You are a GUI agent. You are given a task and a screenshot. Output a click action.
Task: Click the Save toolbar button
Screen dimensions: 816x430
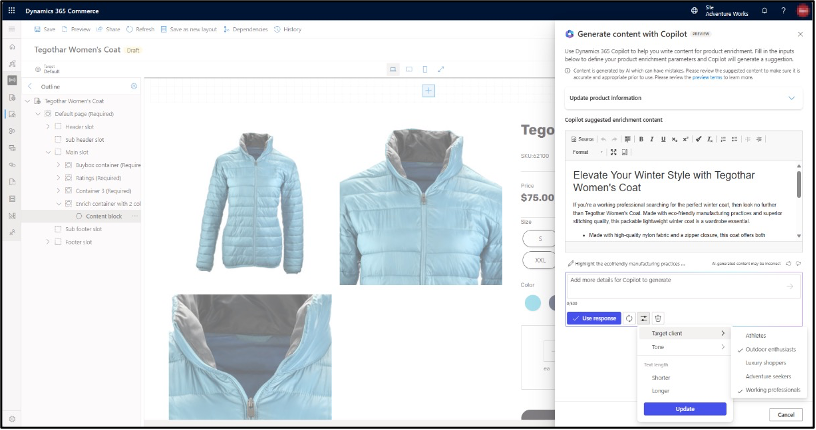click(x=45, y=29)
